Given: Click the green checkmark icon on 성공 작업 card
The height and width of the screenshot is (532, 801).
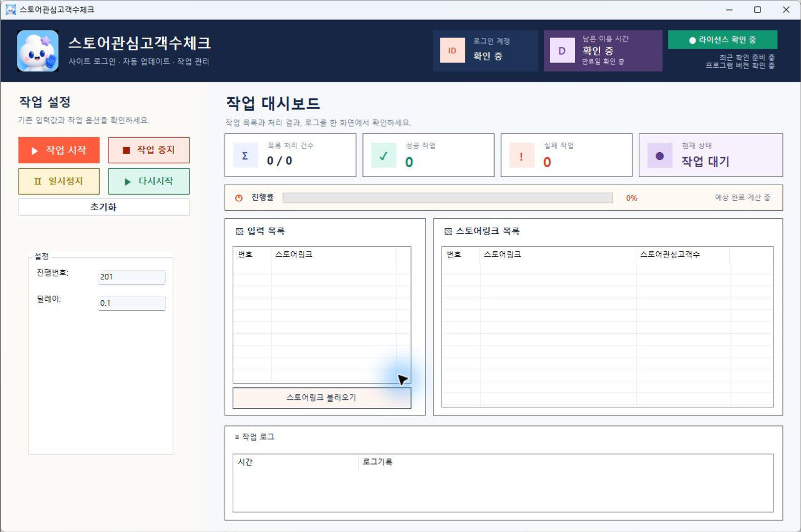Looking at the screenshot, I should tap(383, 155).
